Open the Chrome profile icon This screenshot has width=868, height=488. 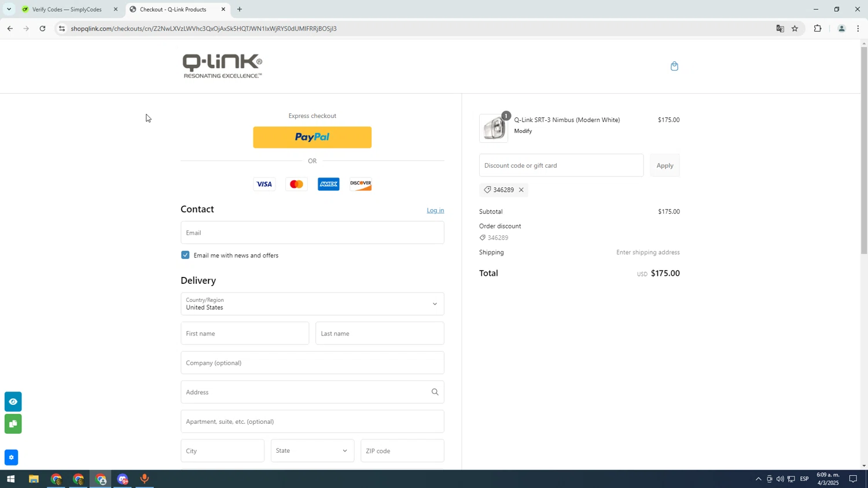click(x=841, y=28)
